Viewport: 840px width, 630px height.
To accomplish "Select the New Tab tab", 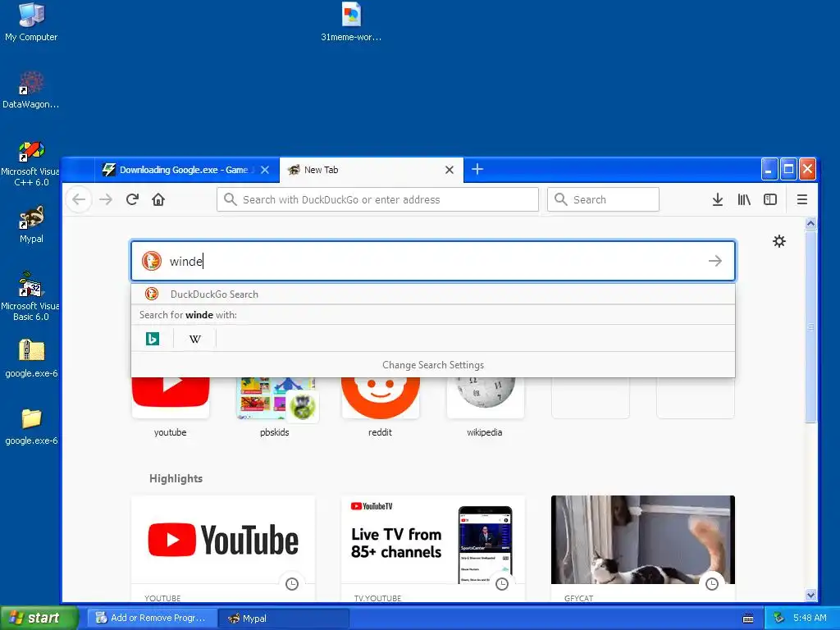I will [x=372, y=170].
